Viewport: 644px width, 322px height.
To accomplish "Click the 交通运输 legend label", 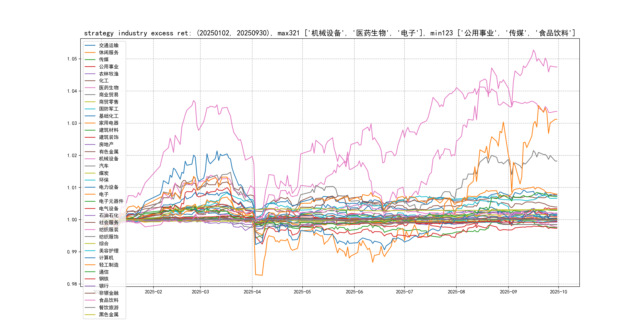I will (x=109, y=45).
